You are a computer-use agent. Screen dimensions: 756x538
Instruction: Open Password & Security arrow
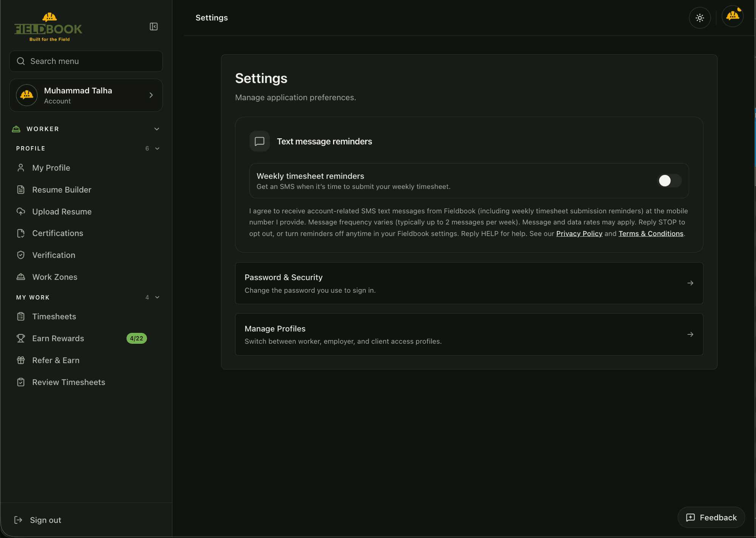click(690, 283)
